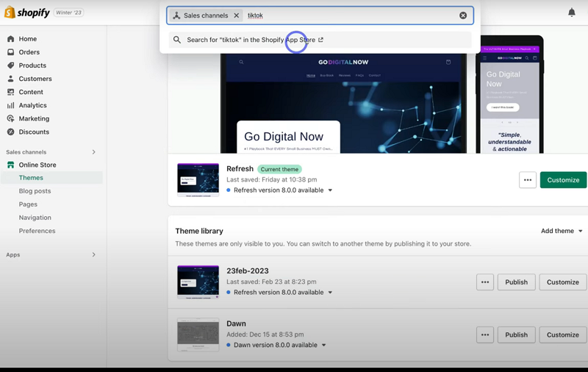Screen dimensions: 588x372
Task: Click the Customers person icon
Action: [x=10, y=79]
